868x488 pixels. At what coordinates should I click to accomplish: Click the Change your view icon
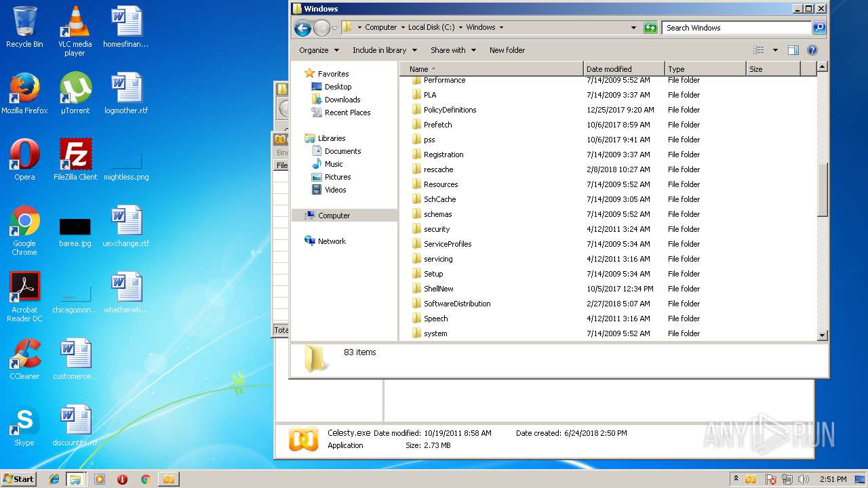759,50
